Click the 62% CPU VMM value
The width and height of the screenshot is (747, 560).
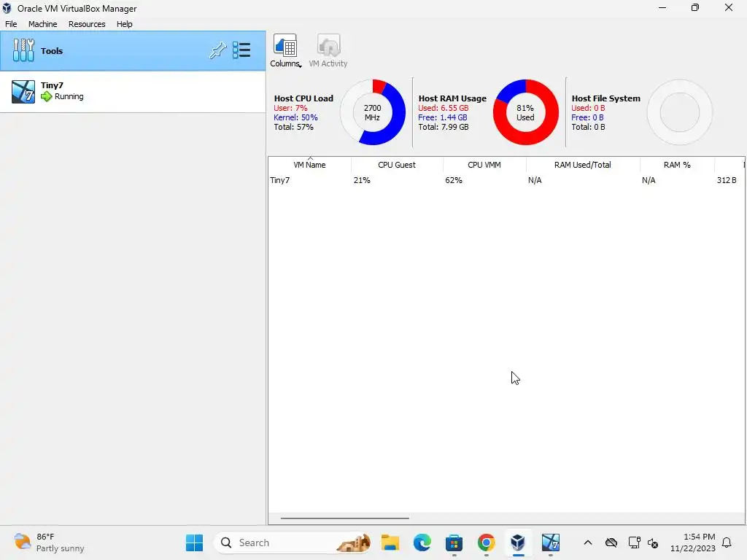click(454, 180)
